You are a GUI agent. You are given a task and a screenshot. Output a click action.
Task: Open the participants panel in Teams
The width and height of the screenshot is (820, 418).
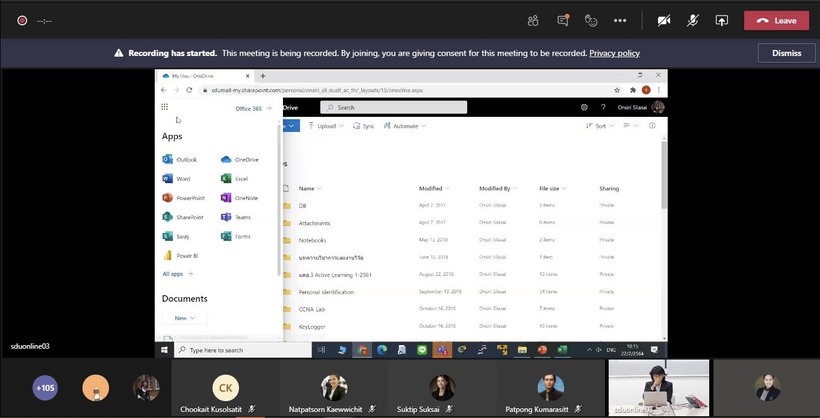[x=533, y=20]
